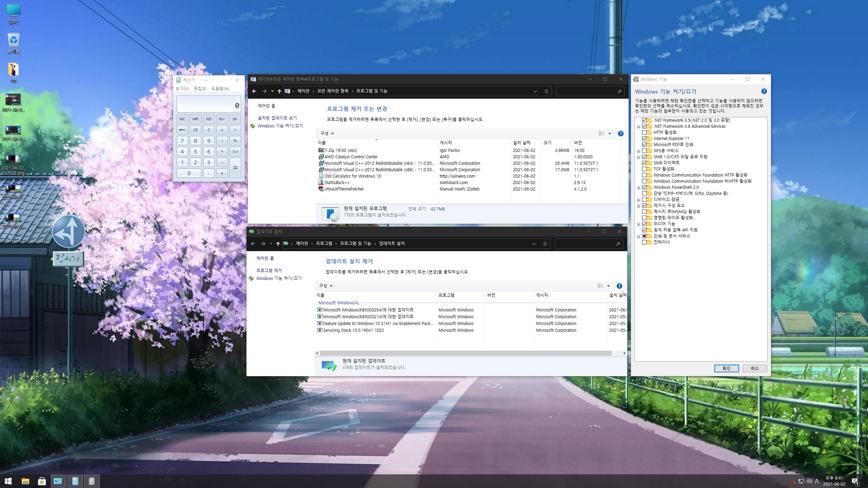Open 구성 dropdown in Installed Updates window
The image size is (868, 488).
coord(325,286)
